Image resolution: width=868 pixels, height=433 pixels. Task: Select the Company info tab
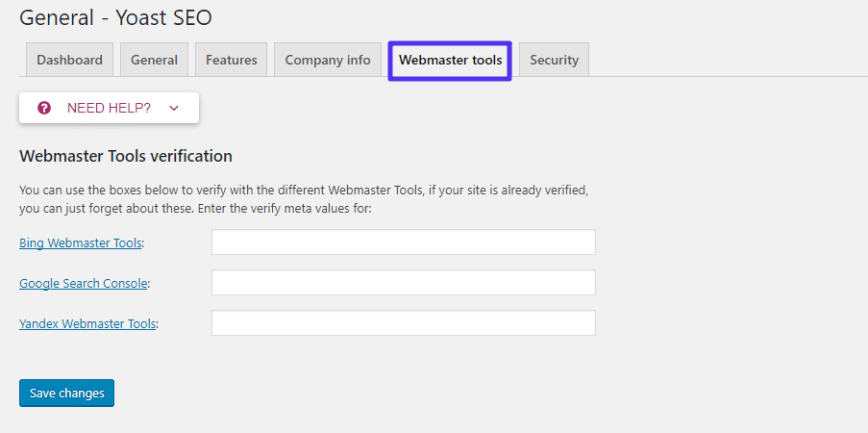click(328, 60)
